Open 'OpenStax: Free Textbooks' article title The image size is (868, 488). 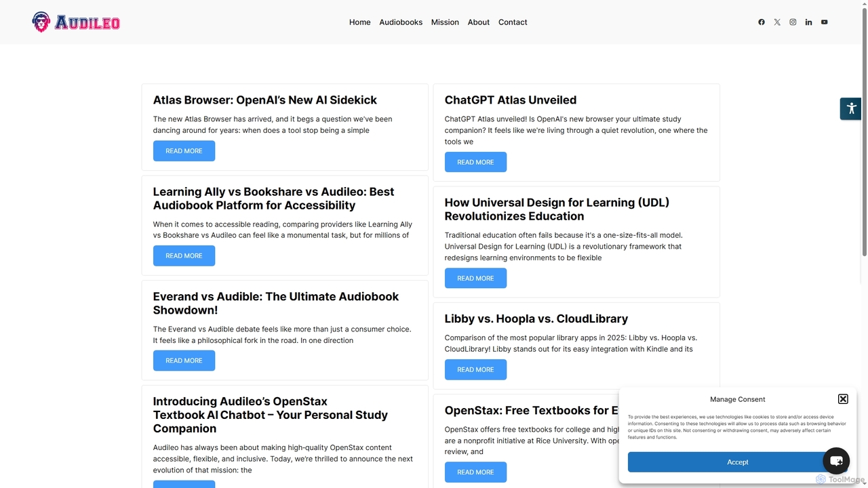click(x=532, y=410)
